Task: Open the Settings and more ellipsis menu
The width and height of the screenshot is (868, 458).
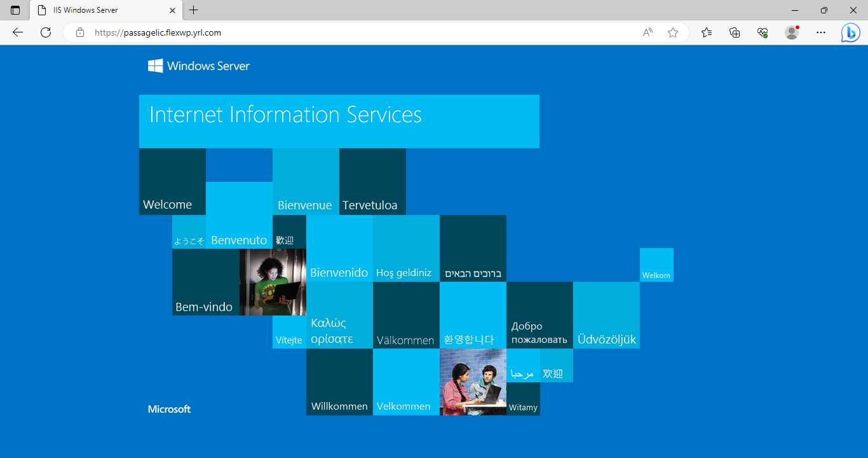Action: point(821,32)
